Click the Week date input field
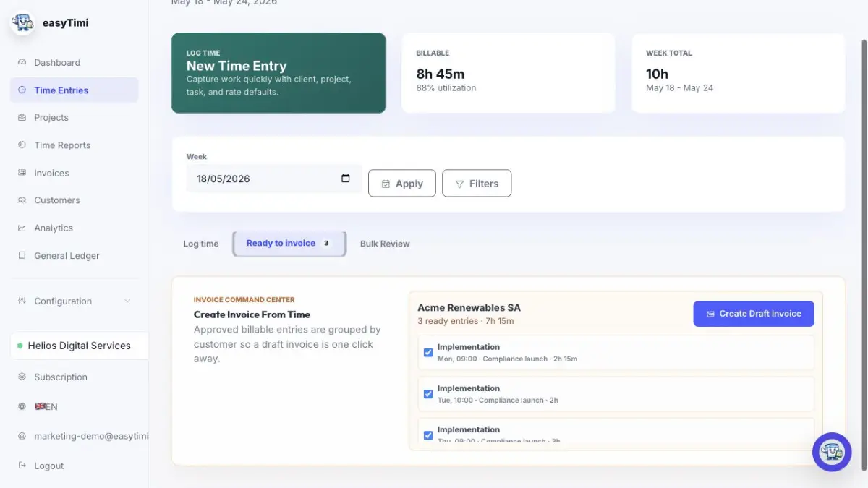This screenshot has height=488, width=868. (x=274, y=179)
